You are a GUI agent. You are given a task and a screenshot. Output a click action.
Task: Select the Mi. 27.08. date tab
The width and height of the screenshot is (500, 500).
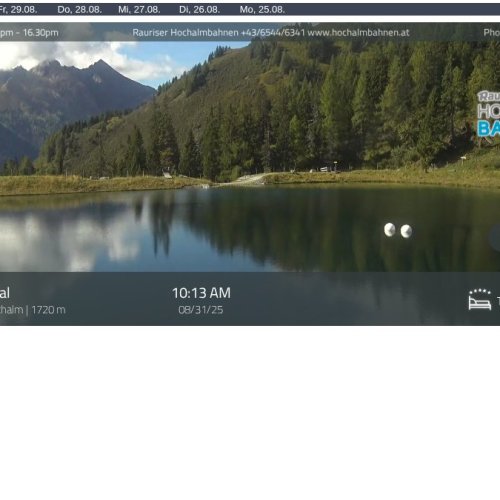(x=139, y=10)
